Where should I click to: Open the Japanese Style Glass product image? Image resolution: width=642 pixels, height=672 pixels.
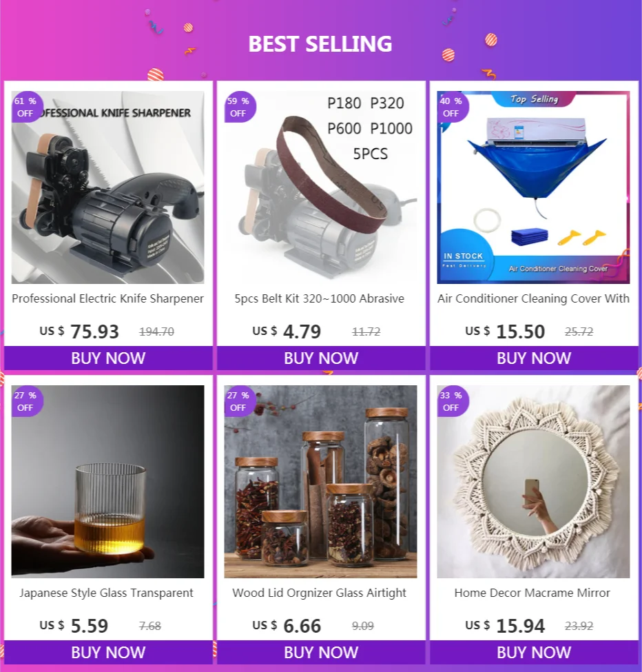click(x=107, y=482)
